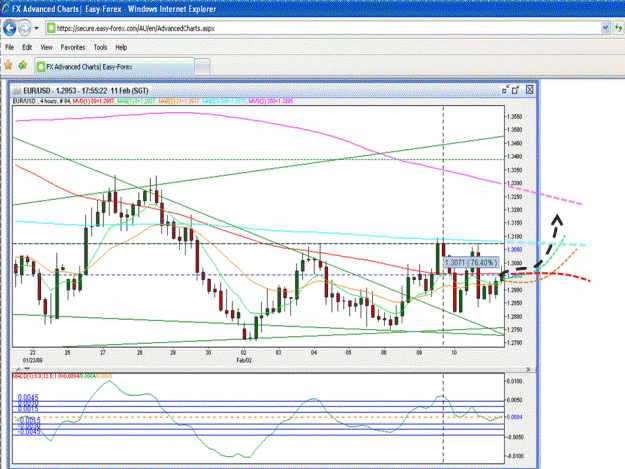Close the EUR/USD chart panel
The width and height of the screenshot is (625, 469).
tap(530, 90)
